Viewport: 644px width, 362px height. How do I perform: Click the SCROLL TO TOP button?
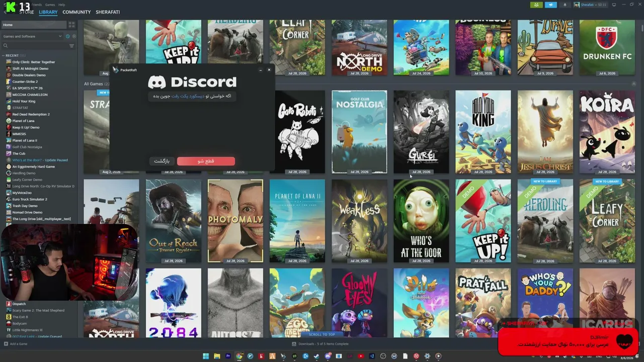322,334
